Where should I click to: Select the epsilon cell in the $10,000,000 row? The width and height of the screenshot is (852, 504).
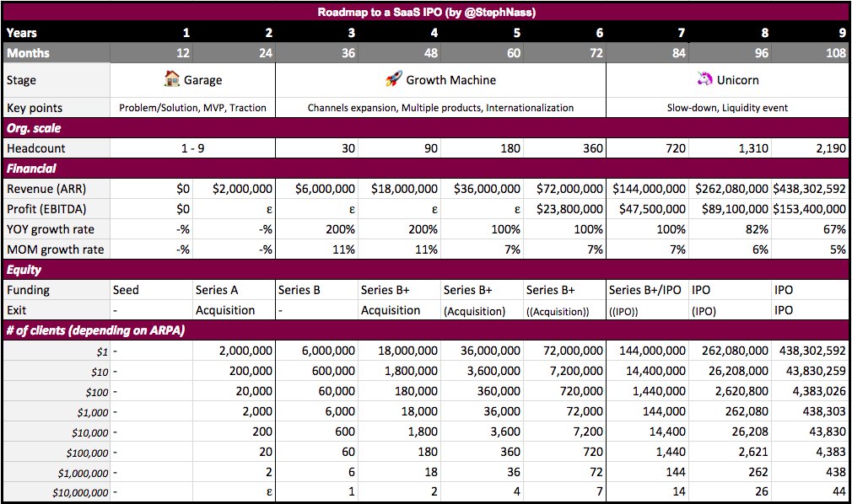(x=235, y=492)
